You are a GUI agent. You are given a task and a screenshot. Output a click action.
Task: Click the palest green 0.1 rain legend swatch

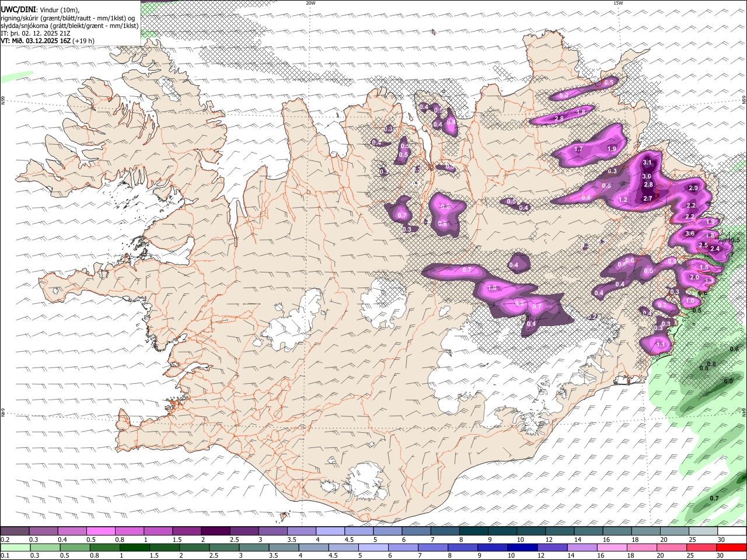pos(15,548)
